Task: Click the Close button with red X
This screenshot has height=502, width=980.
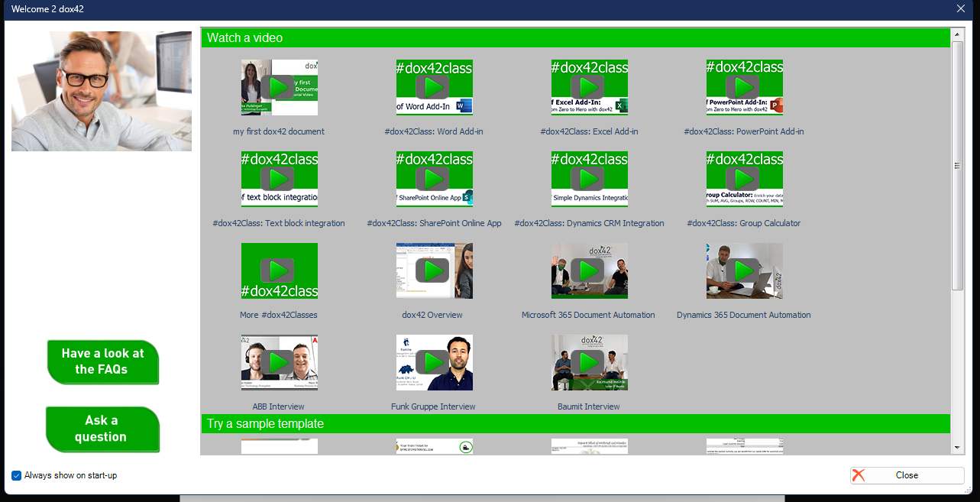Action: point(907,475)
